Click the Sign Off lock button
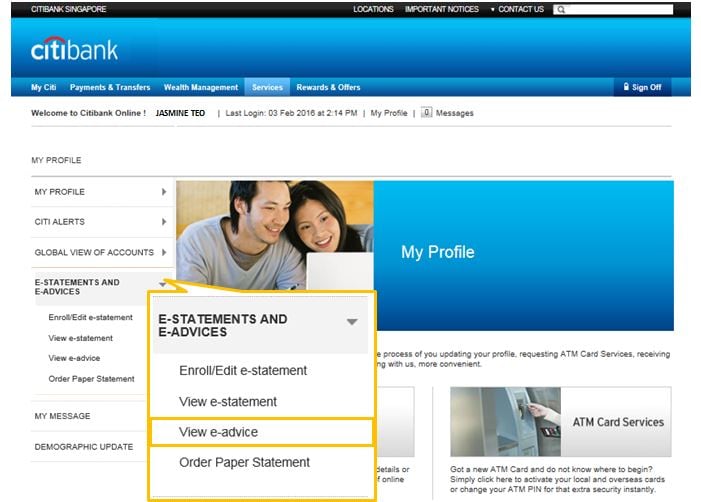The width and height of the screenshot is (701, 502). point(642,87)
